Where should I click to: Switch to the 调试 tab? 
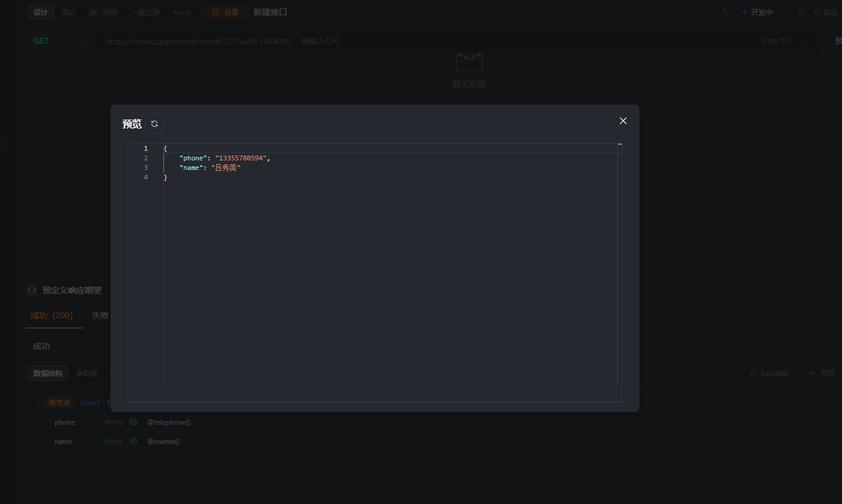pos(69,12)
